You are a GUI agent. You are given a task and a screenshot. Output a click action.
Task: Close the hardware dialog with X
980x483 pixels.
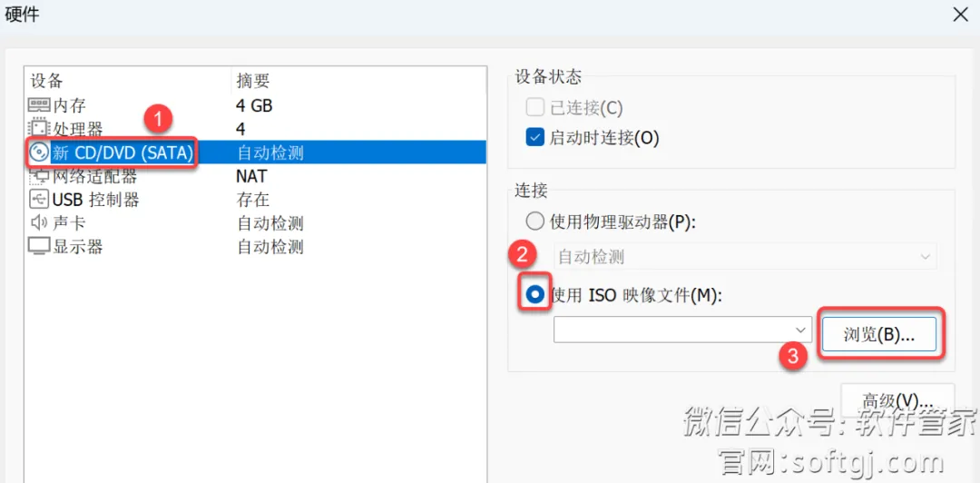click(x=960, y=15)
